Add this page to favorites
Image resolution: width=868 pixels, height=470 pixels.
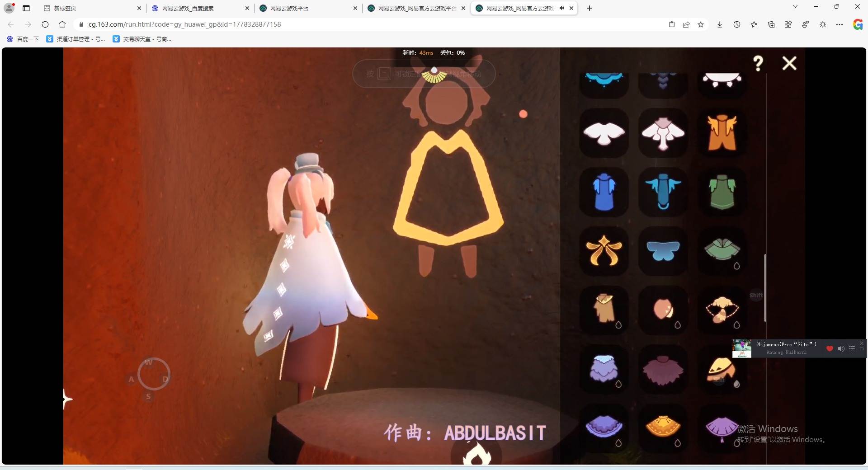701,24
